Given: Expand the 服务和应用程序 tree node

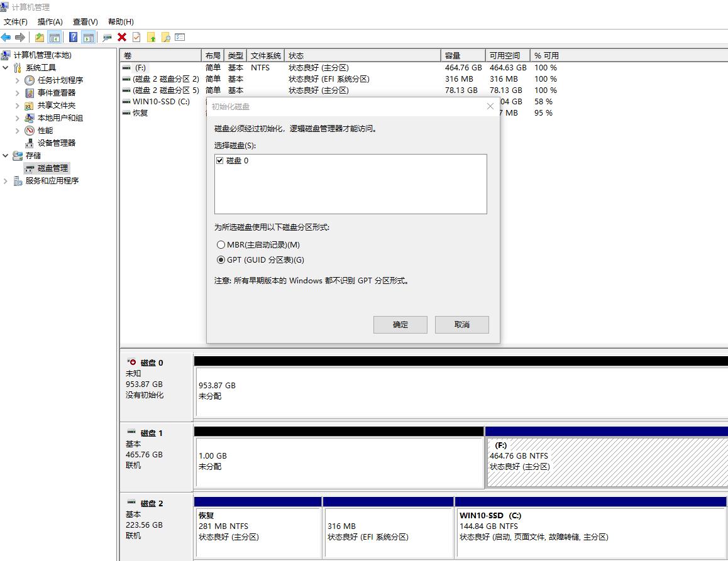Looking at the screenshot, I should (x=5, y=180).
